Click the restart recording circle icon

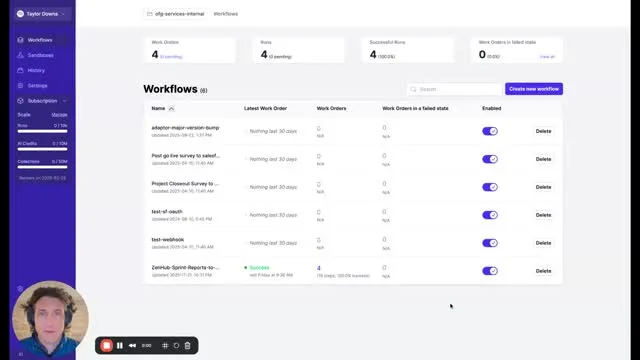pos(176,346)
